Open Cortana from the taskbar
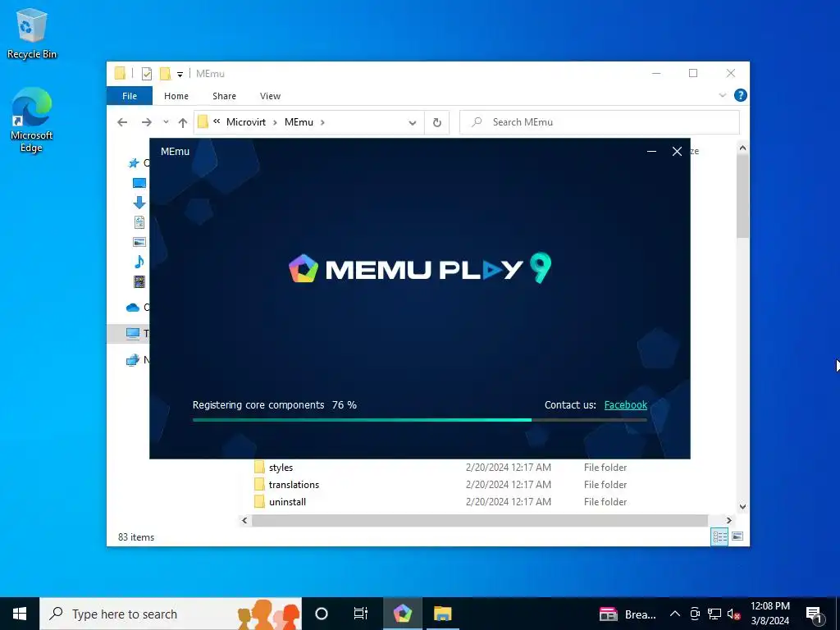This screenshot has height=630, width=840. [322, 614]
